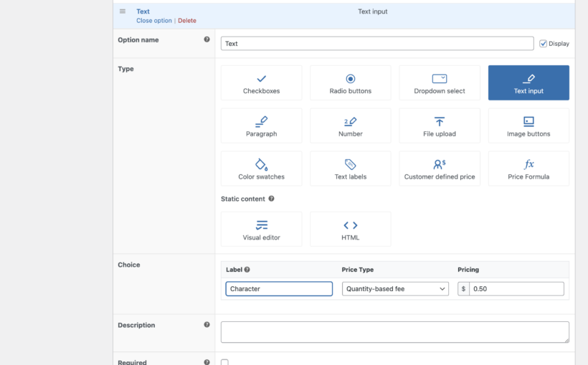Select the Image buttons type
Screen dimensions: 588x365
(528, 126)
